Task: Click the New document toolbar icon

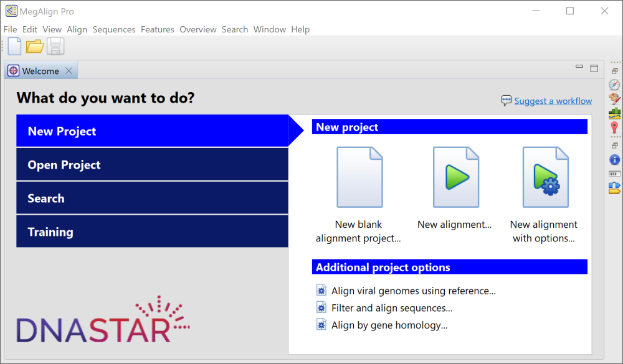Action: 15,47
